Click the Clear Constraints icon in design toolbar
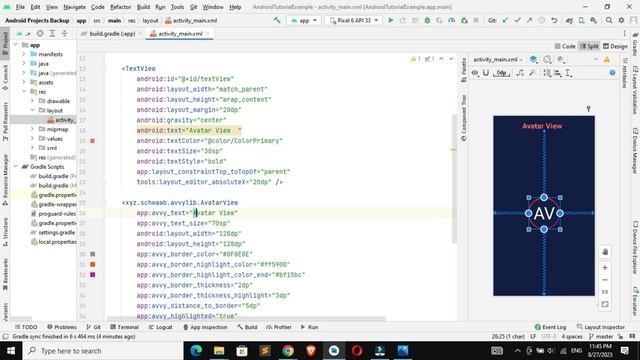This screenshot has width=640, height=360. click(x=520, y=73)
